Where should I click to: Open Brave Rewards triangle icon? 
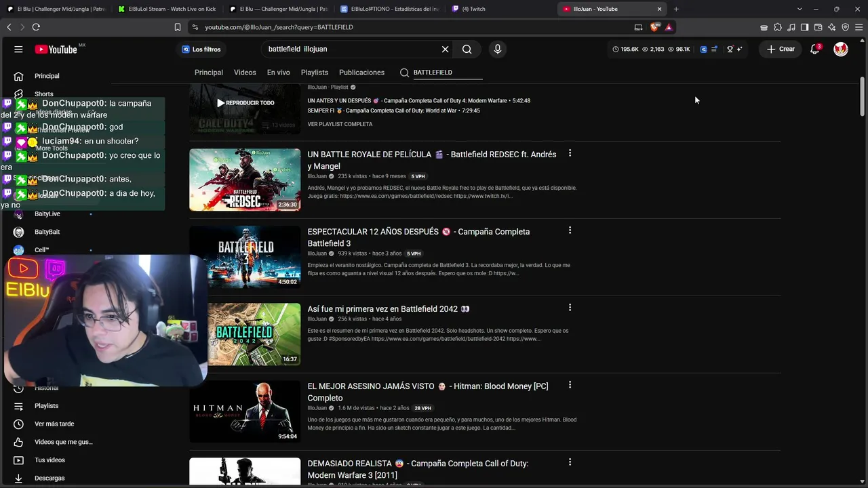[x=669, y=27]
